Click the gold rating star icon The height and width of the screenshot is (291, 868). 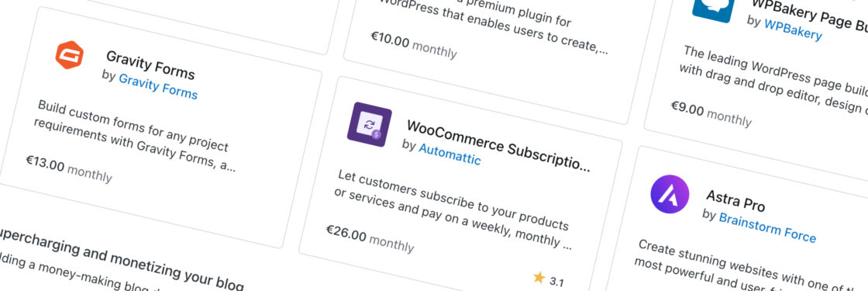click(539, 277)
